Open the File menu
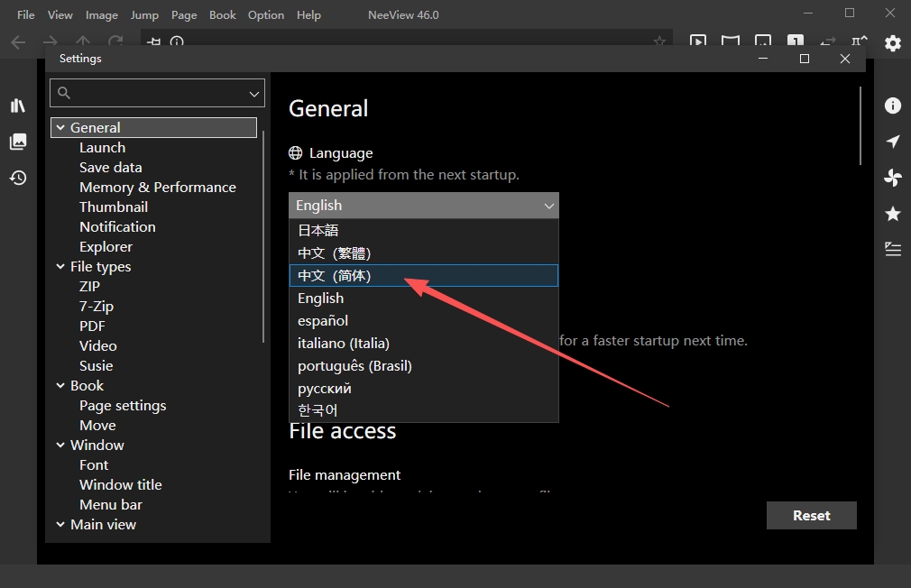The height and width of the screenshot is (588, 911). (x=25, y=15)
